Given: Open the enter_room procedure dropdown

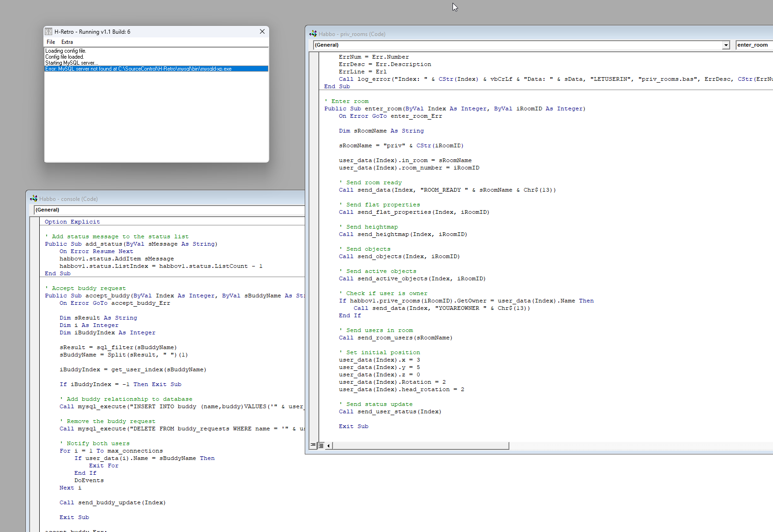Looking at the screenshot, I should [754, 45].
